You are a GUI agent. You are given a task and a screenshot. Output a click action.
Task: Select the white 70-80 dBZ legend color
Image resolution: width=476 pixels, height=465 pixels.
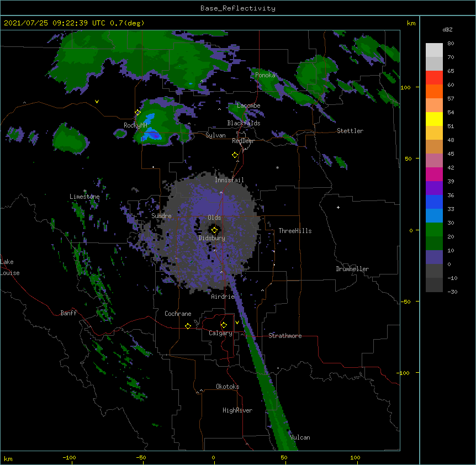coord(434,50)
